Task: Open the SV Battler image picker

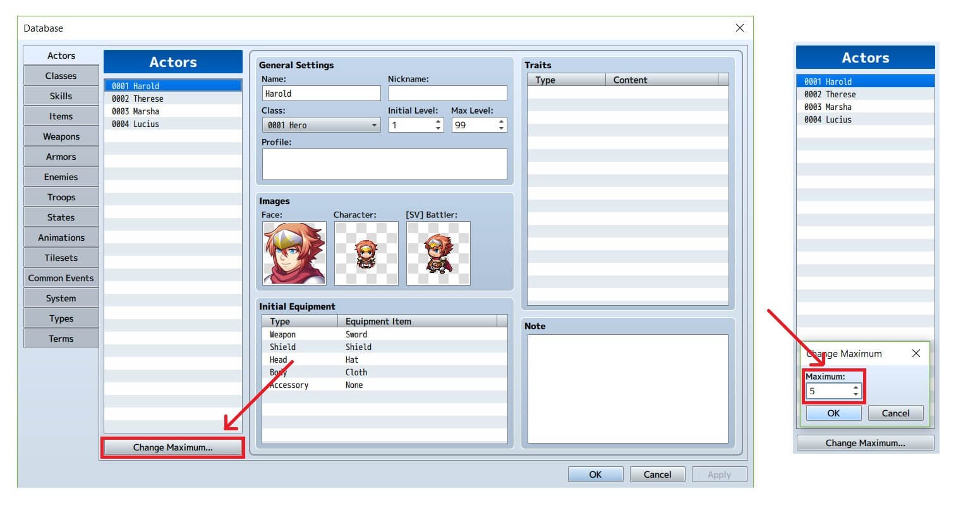Action: point(439,253)
